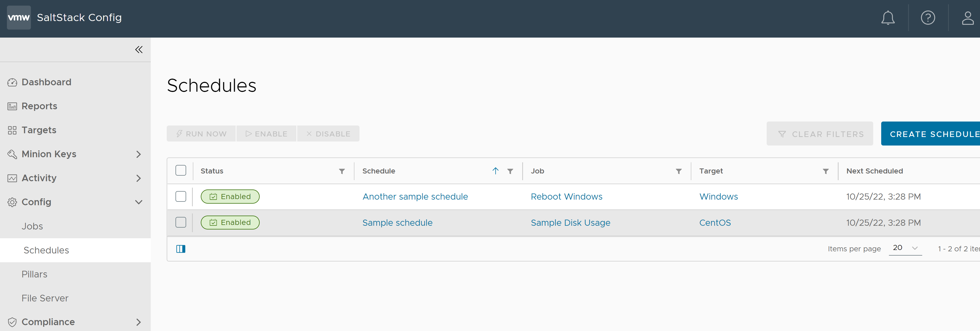Screen dimensions: 980x331
Task: Check the checkbox for Another sample schedule
Action: pos(181,196)
